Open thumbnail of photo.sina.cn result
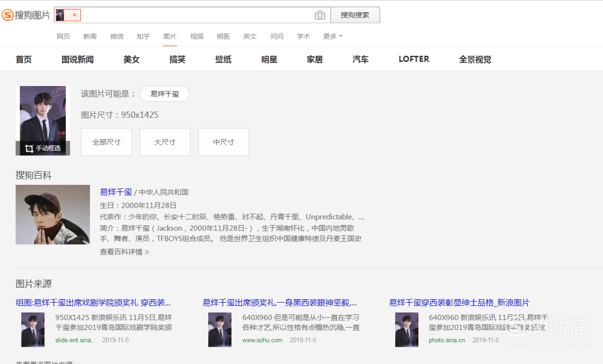The height and width of the screenshot is (364, 603). (407, 330)
